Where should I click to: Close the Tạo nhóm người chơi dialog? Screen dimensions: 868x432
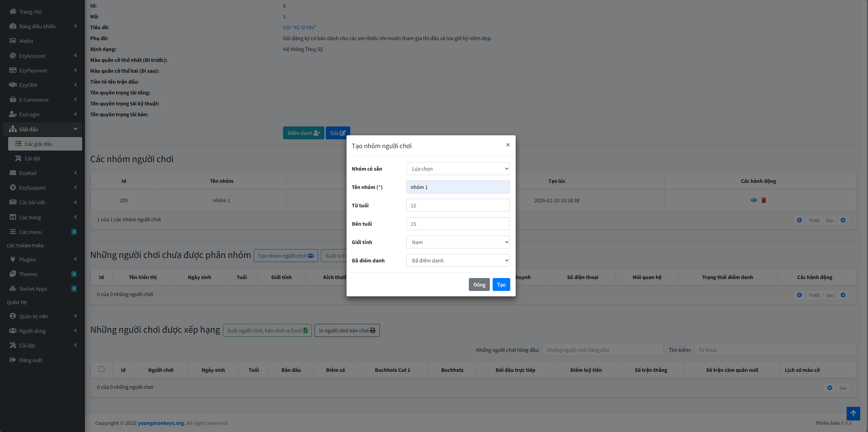click(x=508, y=145)
